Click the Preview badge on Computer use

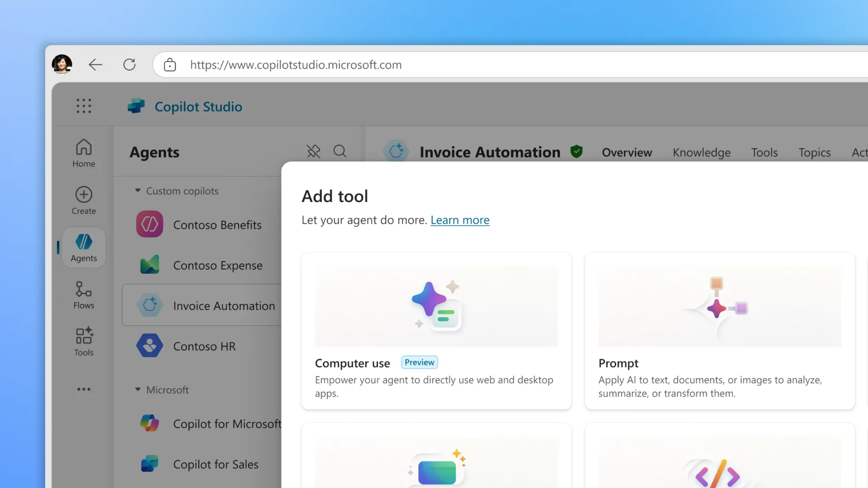[420, 362]
